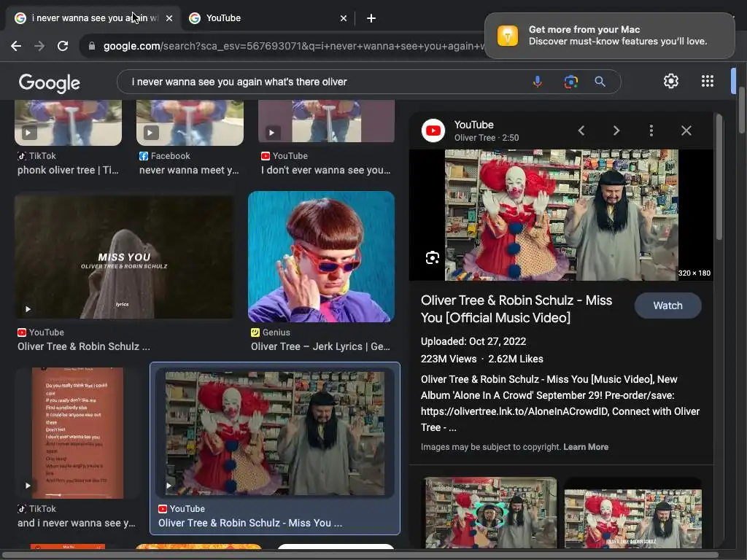Click the YouTube logo in preview header

(433, 131)
